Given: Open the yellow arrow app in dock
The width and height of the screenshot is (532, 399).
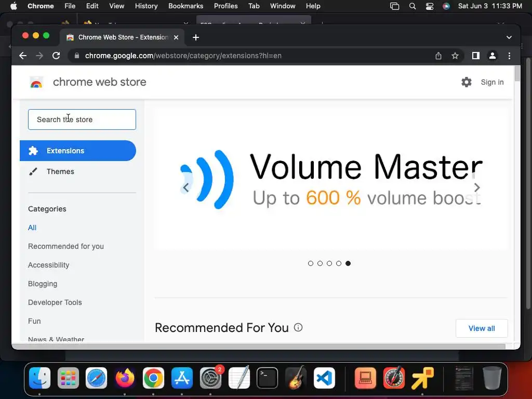Looking at the screenshot, I should click(422, 378).
